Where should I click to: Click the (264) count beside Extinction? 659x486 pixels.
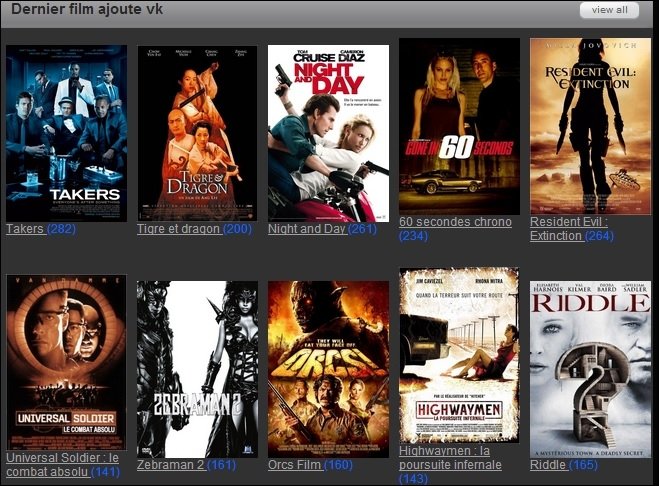pyautogui.click(x=599, y=236)
